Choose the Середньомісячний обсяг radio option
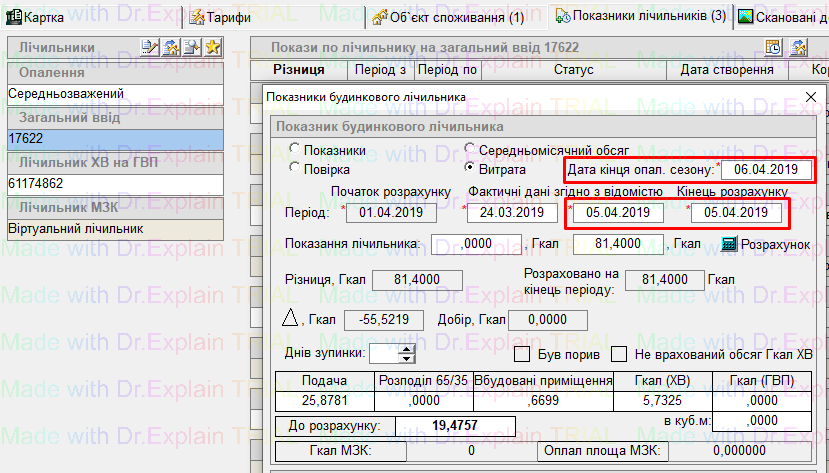Viewport: 829px width, 473px height. pyautogui.click(x=470, y=150)
